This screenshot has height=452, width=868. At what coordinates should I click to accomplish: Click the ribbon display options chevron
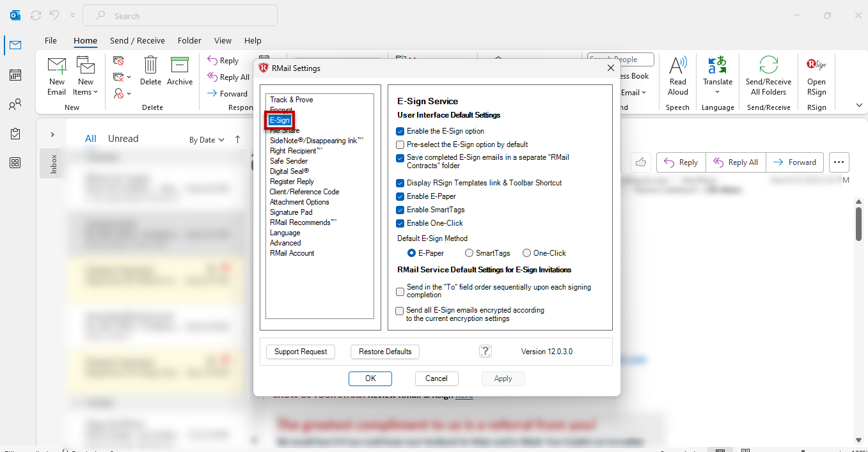click(x=859, y=105)
